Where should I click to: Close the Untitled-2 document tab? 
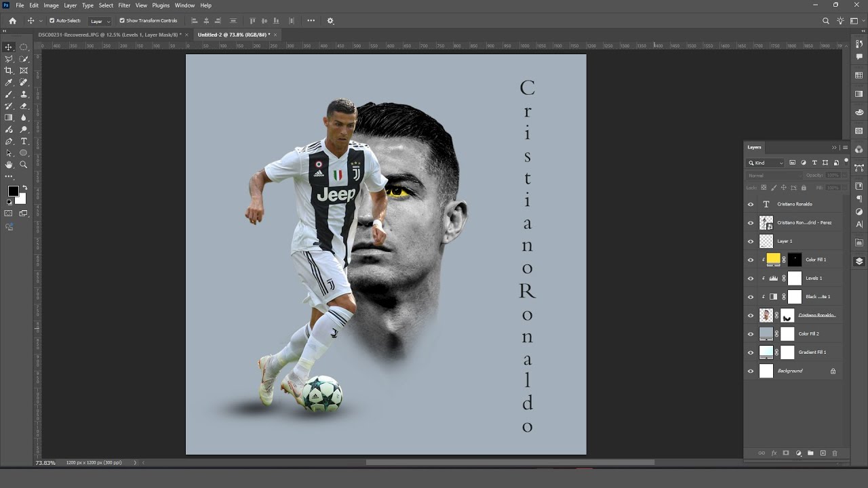(275, 34)
